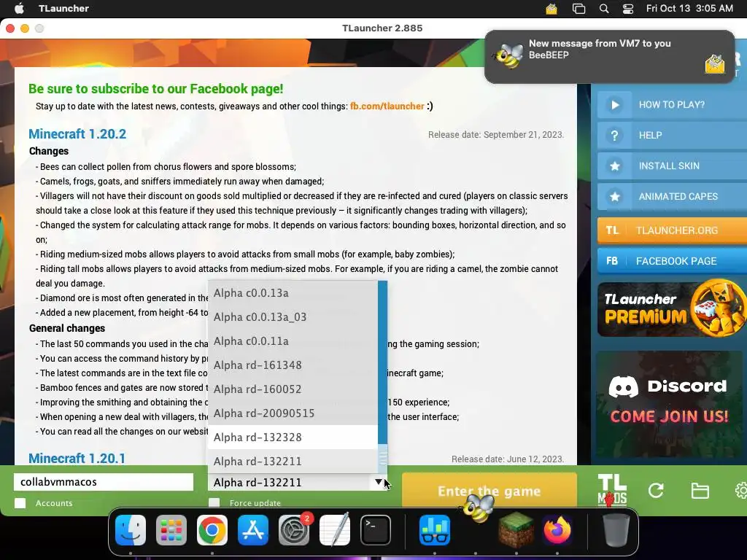This screenshot has height=560, width=747.
Task: Click the Install Skin star icon
Action: (x=614, y=166)
